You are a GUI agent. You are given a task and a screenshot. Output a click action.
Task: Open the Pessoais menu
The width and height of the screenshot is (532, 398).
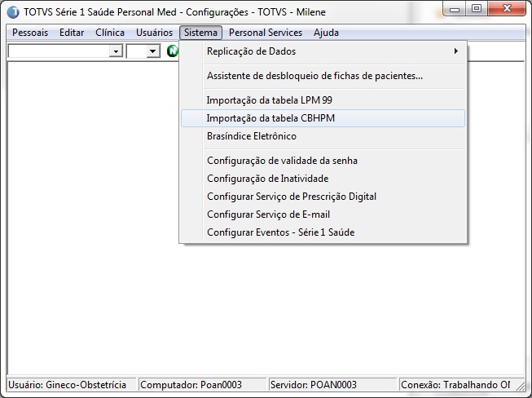(x=30, y=33)
